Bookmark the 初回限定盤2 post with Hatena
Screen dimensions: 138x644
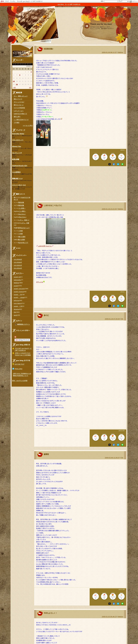118,164
